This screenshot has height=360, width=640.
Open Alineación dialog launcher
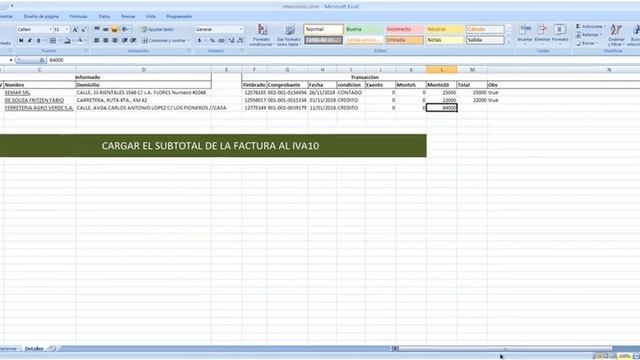pyautogui.click(x=189, y=51)
